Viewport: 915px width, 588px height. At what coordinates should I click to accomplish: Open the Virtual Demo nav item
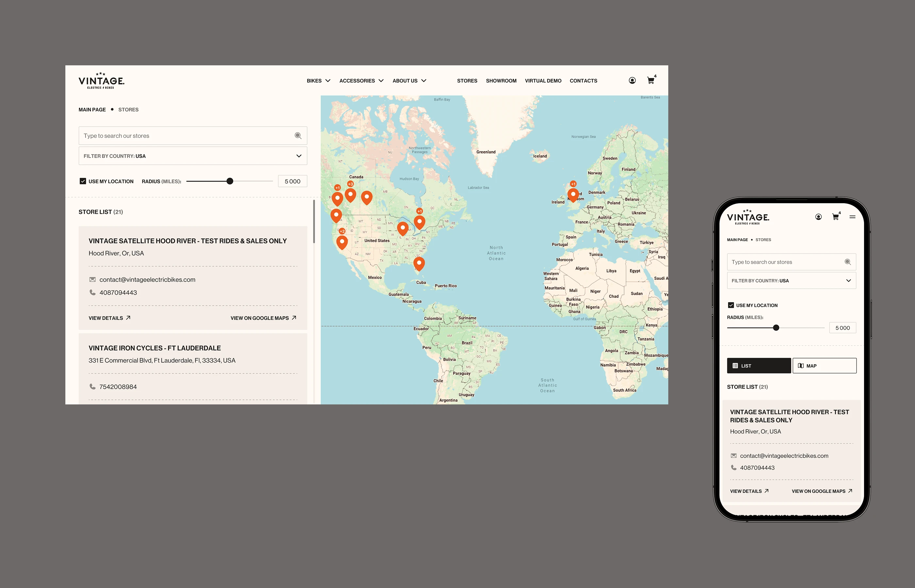(x=543, y=81)
